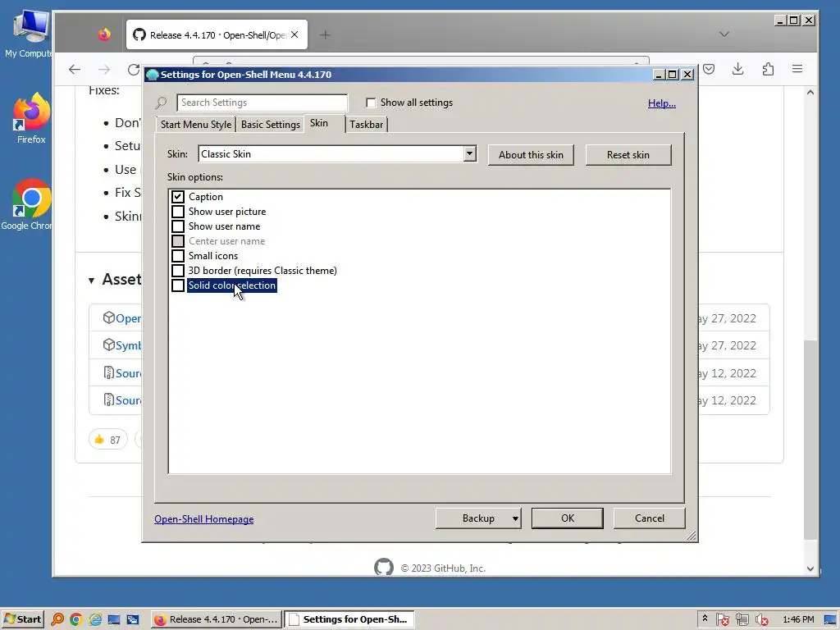Click GitHub logo in page footer

click(384, 568)
